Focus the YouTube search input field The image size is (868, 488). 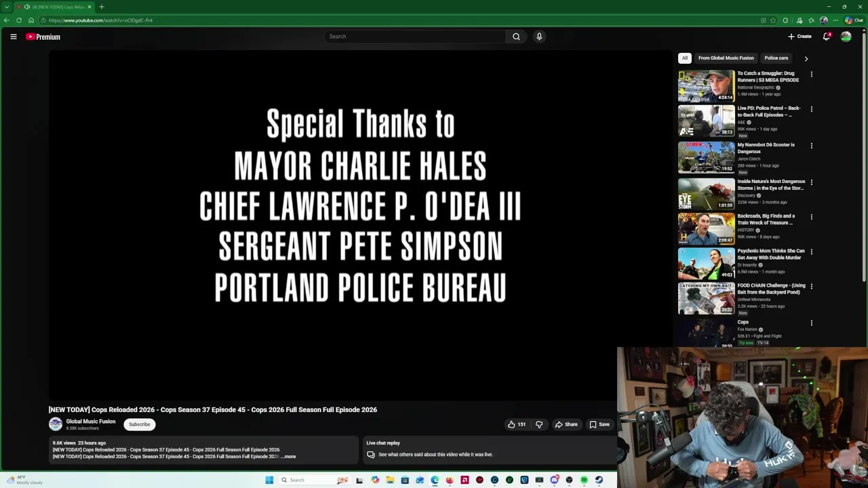[415, 37]
